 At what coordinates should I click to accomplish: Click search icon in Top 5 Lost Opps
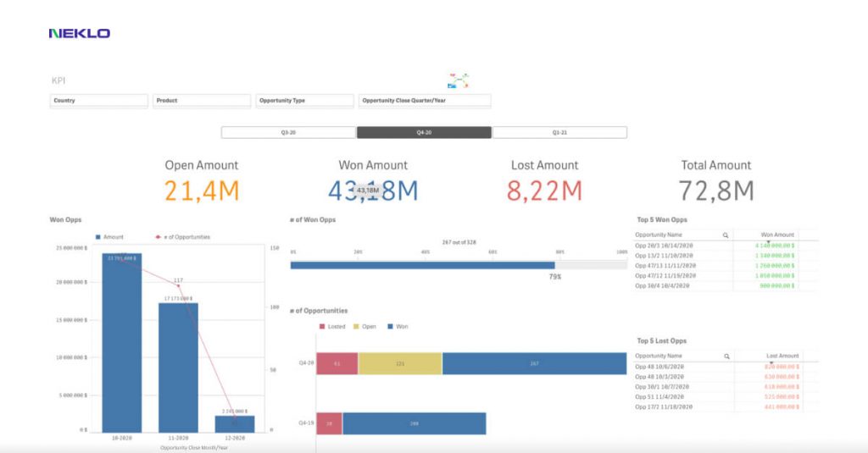(x=726, y=356)
